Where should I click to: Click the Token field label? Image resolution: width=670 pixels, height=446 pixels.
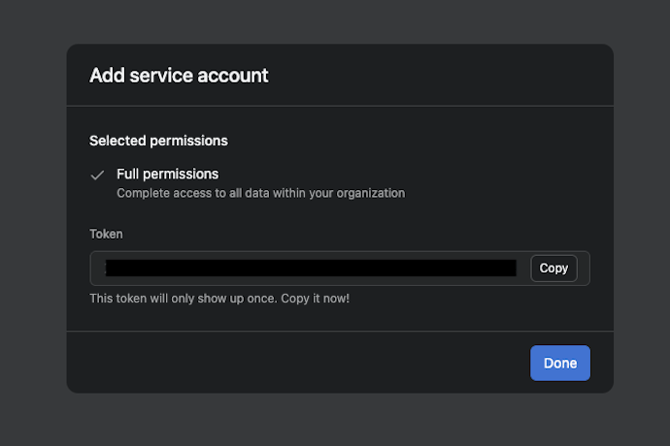tap(106, 234)
